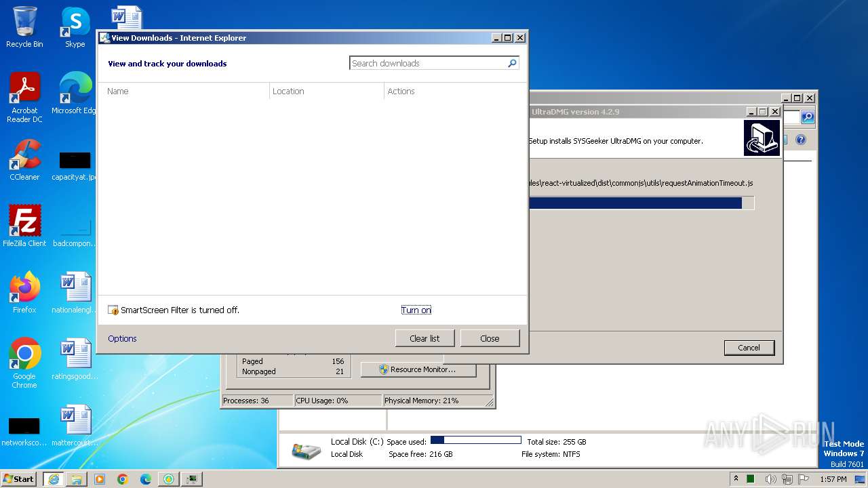Open mattercourt Word document
The width and height of the screenshot is (868, 488).
(x=75, y=425)
